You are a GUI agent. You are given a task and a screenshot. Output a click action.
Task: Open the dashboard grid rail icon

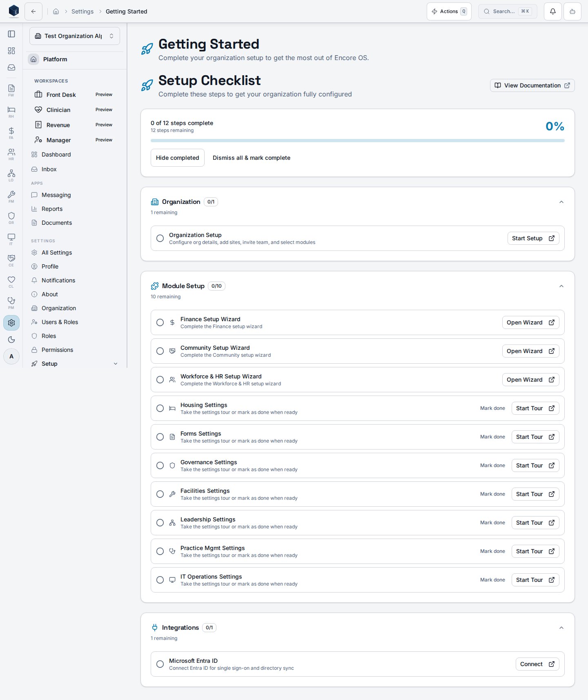tap(11, 51)
